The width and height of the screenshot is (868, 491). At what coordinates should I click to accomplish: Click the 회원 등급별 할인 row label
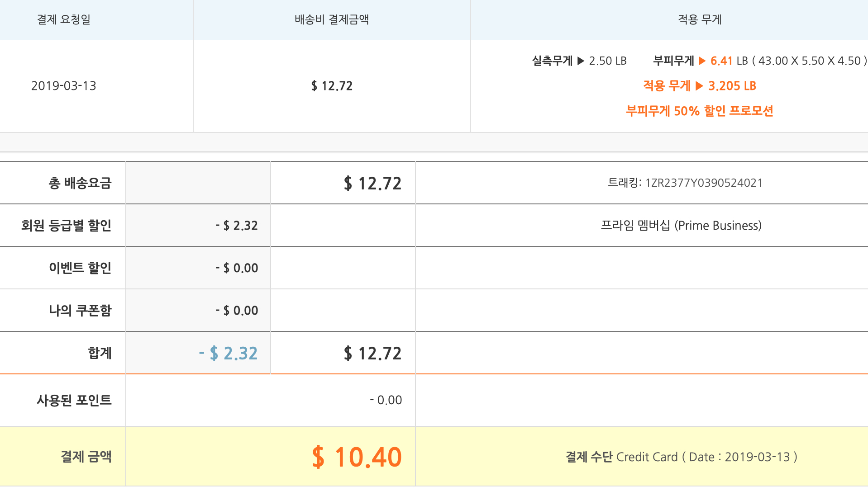pyautogui.click(x=66, y=226)
